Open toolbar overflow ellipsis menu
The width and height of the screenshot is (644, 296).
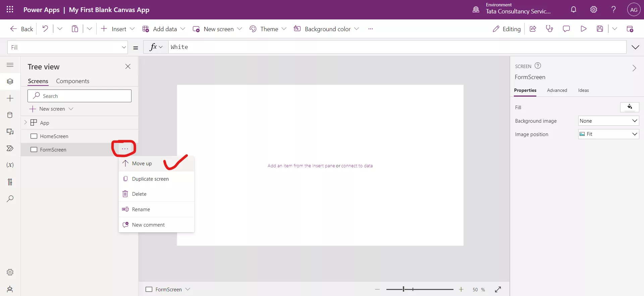pyautogui.click(x=370, y=29)
